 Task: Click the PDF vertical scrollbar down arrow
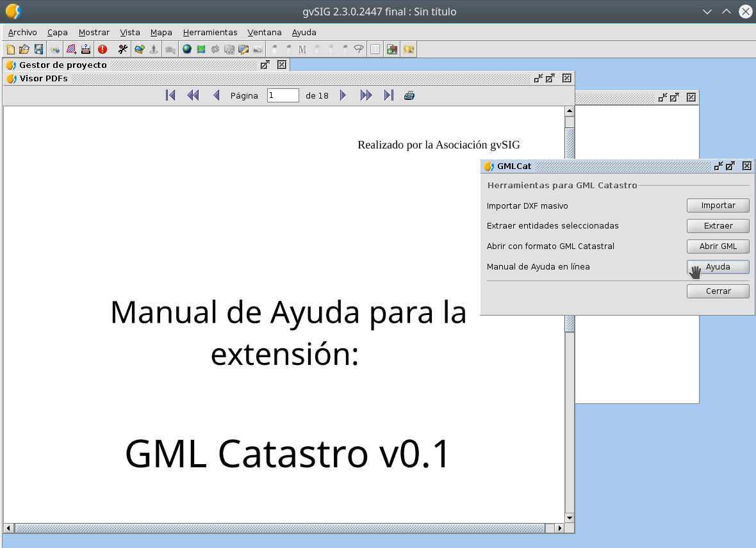pos(569,517)
